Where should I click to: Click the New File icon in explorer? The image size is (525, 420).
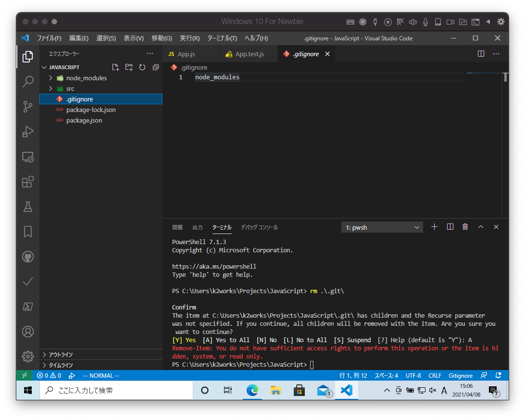click(x=115, y=67)
